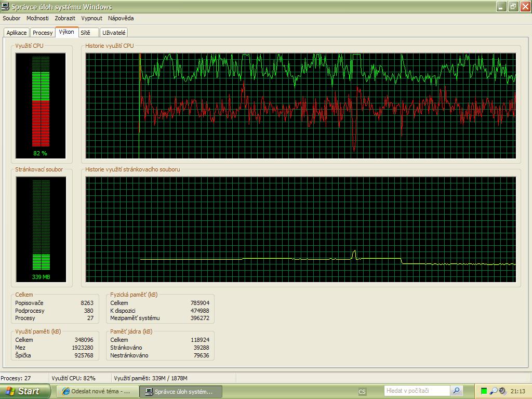Click the Mez value 1923280
532x399 pixels.
(83, 348)
